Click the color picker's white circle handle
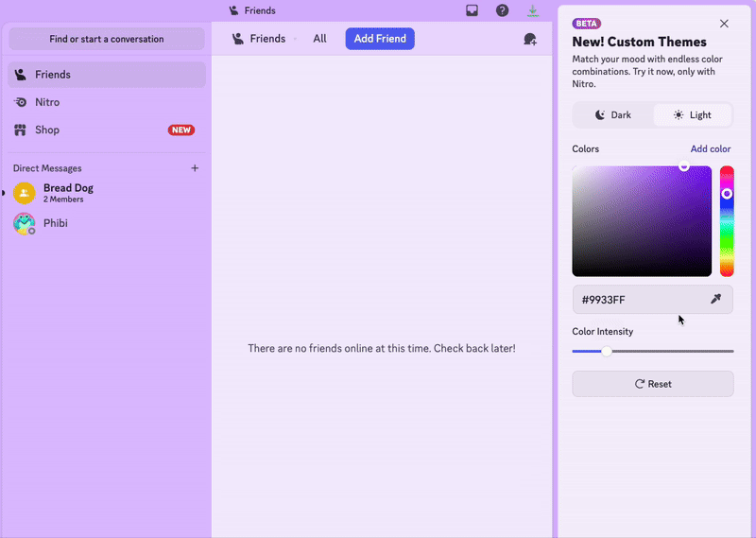Image resolution: width=756 pixels, height=538 pixels. pyautogui.click(x=683, y=166)
